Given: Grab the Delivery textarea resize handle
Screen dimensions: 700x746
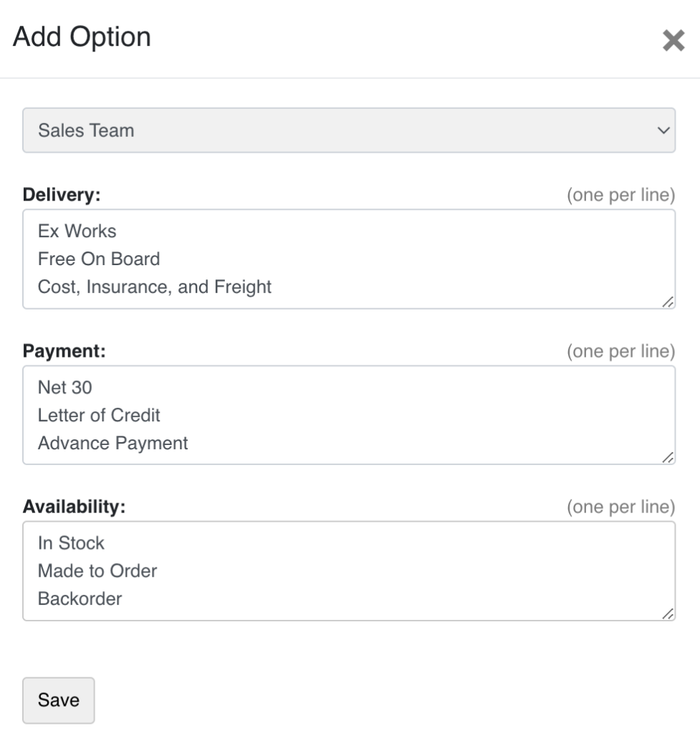Looking at the screenshot, I should [x=668, y=303].
